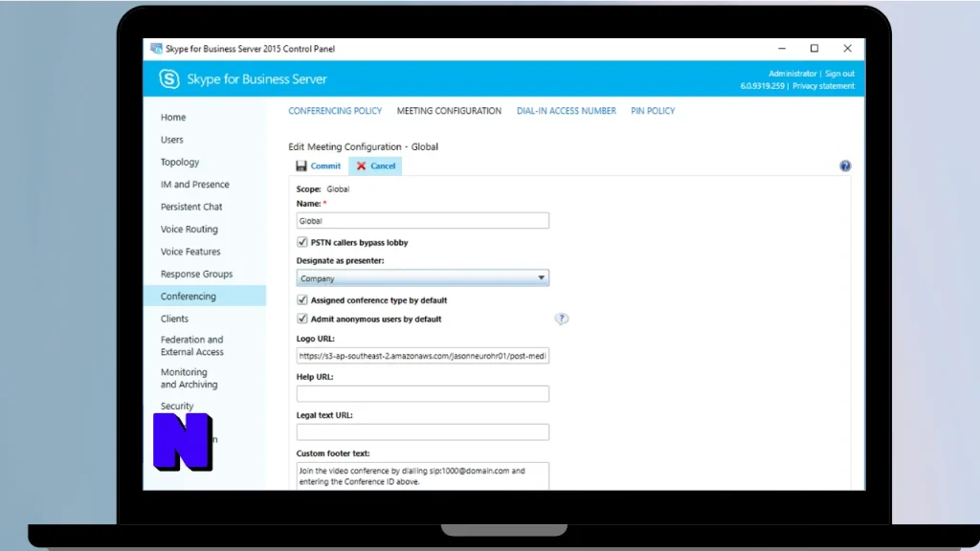
Task: Click the red X Cancel icon
Action: tap(361, 165)
